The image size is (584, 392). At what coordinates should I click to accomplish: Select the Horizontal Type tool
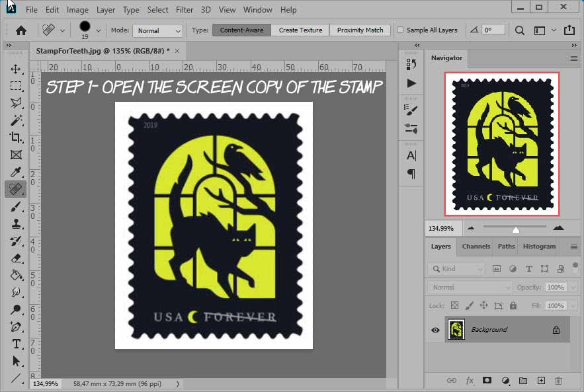click(16, 344)
